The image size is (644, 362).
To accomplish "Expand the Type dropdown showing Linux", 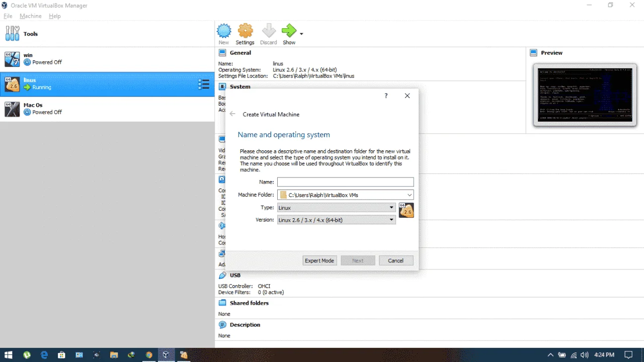I will click(336, 208).
